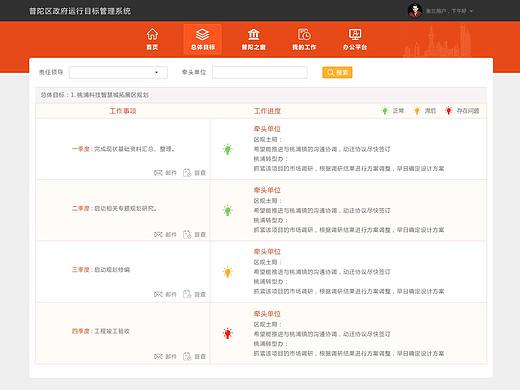Expand the user account dropdown arrow
The image size is (520, 390).
[x=471, y=11]
